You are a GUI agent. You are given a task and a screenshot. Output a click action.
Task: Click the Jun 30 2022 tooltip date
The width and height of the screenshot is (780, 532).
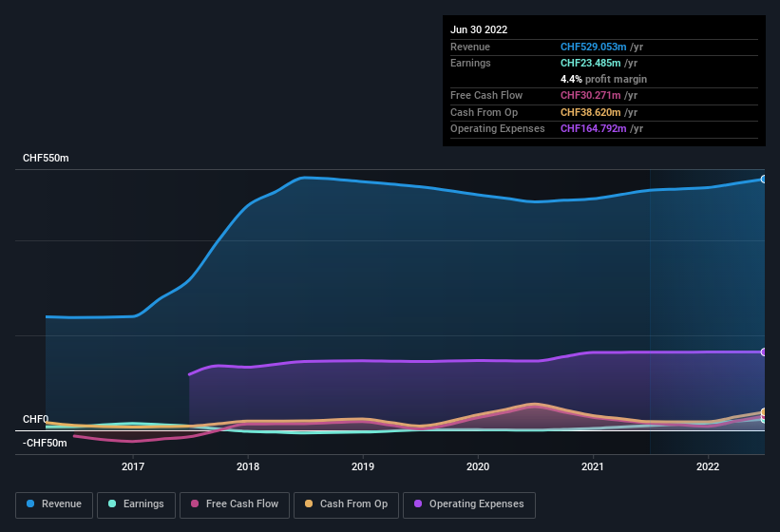coord(479,29)
